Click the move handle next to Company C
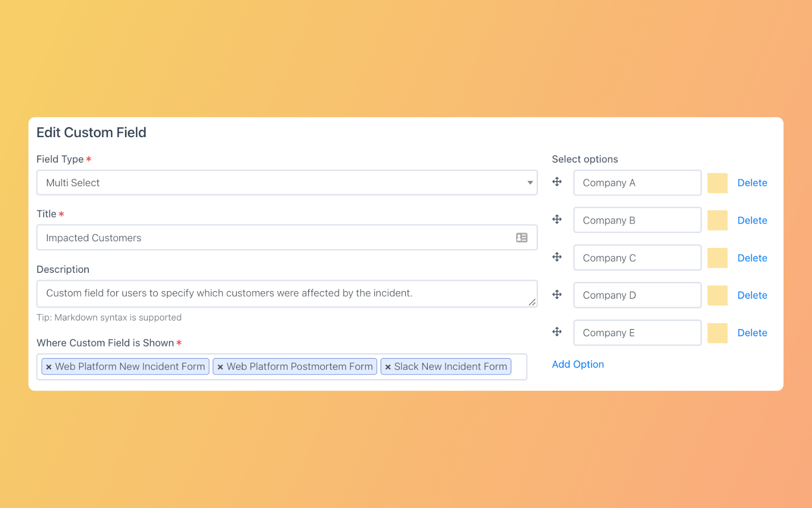 coord(557,257)
